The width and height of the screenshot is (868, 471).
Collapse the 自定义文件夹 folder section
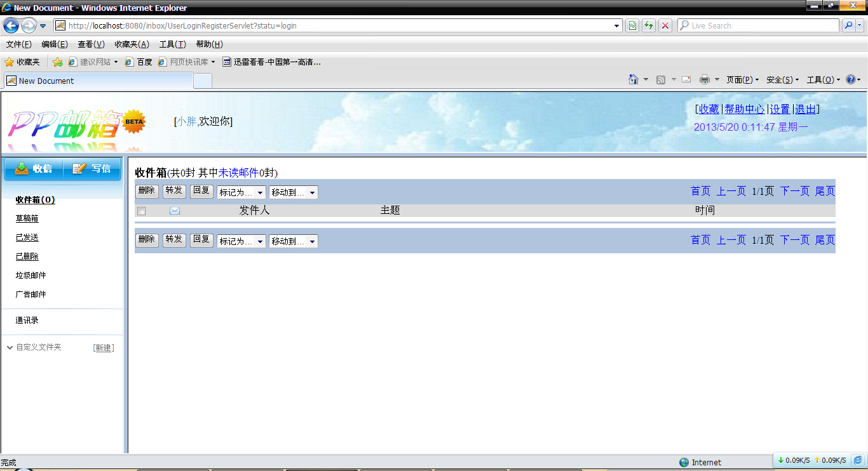click(x=9, y=347)
